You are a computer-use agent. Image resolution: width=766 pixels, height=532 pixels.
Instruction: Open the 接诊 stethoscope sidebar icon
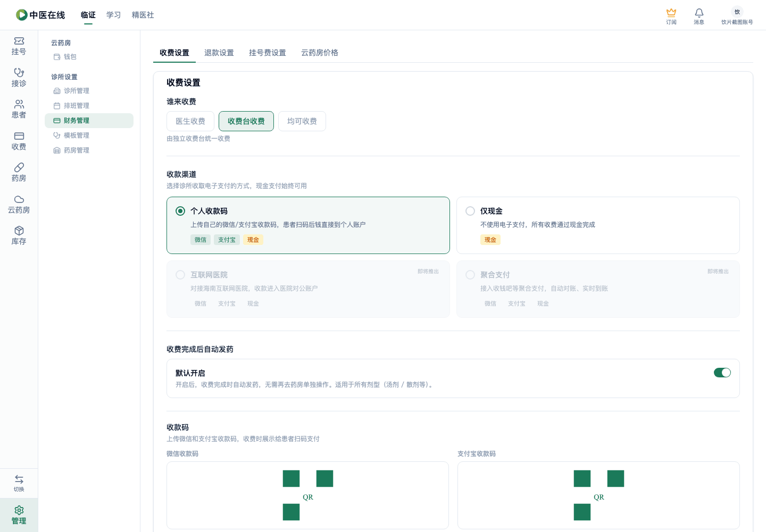click(x=19, y=73)
